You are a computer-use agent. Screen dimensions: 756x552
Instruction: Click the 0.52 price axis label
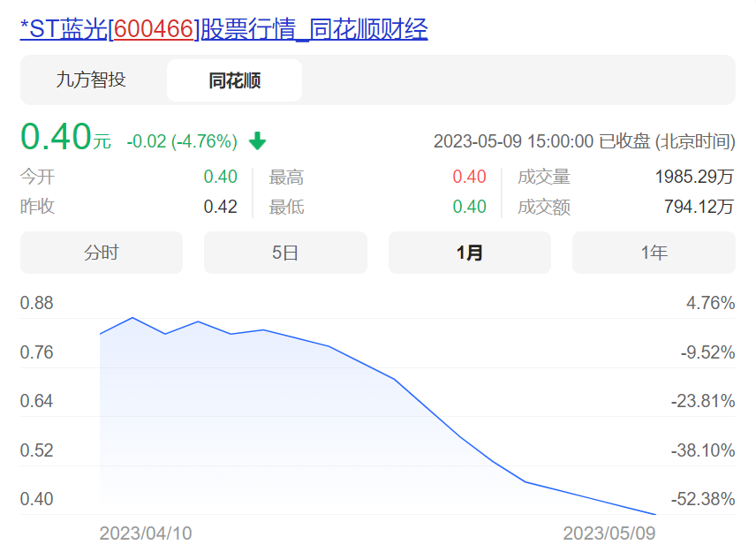tap(36, 450)
